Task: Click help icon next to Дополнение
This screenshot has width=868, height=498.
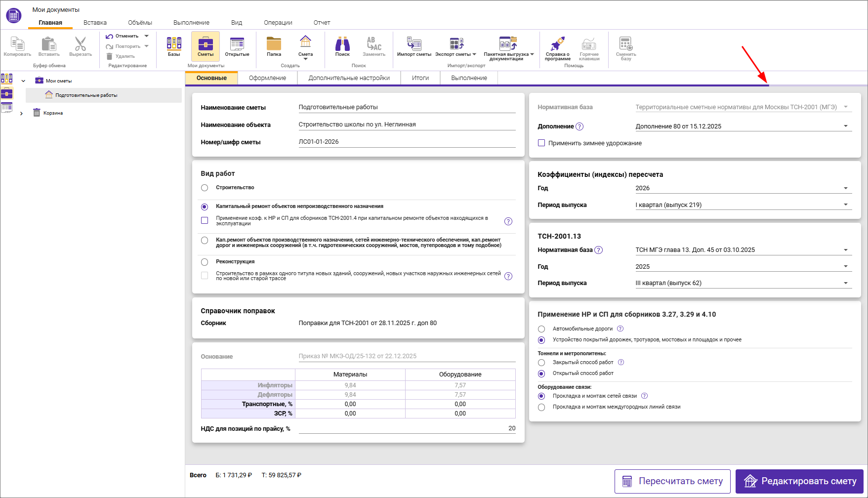Action: [x=580, y=126]
